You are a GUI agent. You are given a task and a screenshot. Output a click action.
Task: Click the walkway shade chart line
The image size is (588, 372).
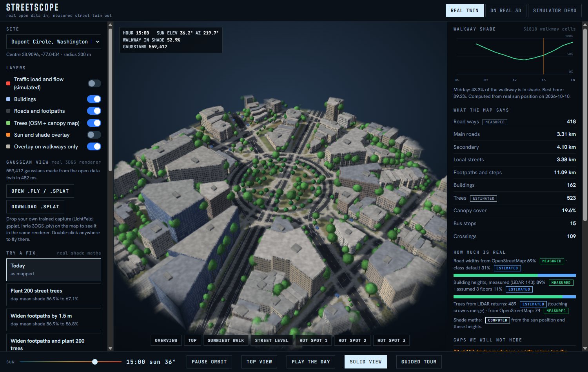524,51
